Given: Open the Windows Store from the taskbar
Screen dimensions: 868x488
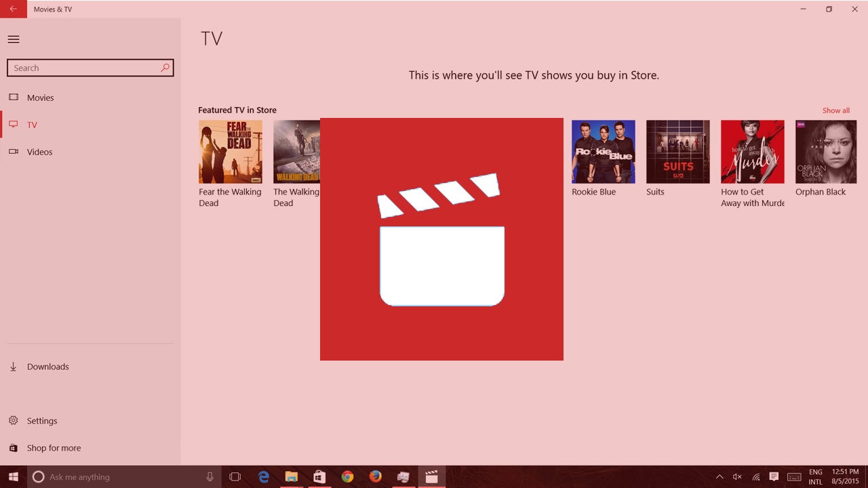Looking at the screenshot, I should (x=319, y=477).
